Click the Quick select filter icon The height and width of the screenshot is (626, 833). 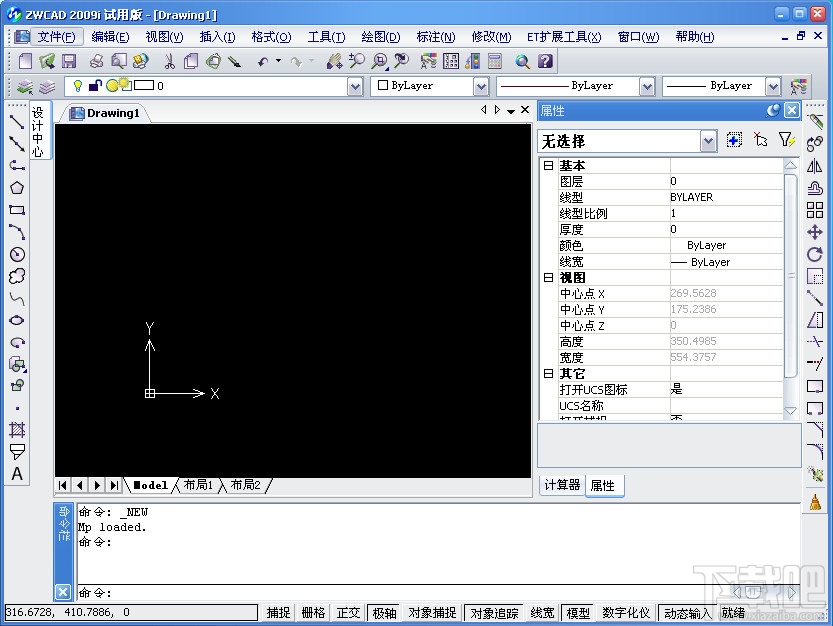[x=786, y=140]
